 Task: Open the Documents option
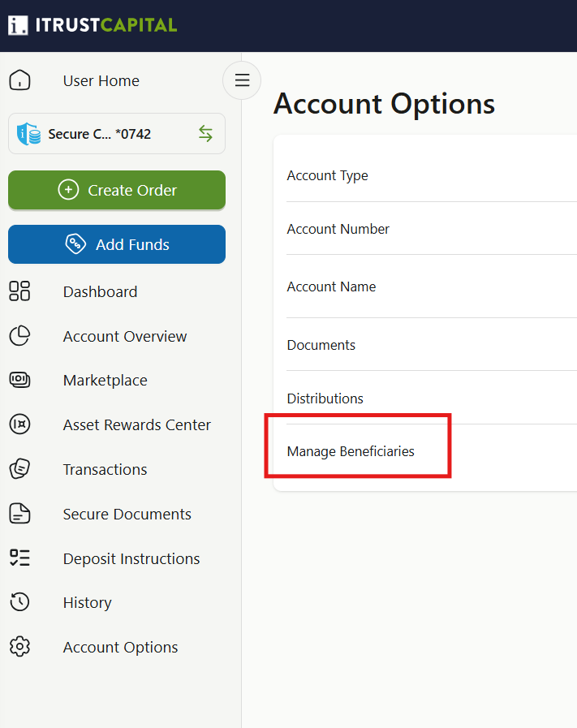(x=432, y=344)
